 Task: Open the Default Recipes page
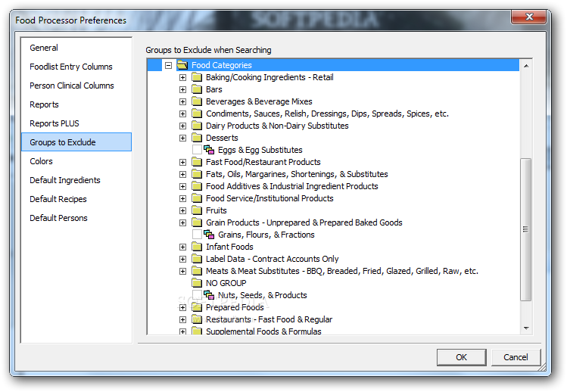point(76,199)
